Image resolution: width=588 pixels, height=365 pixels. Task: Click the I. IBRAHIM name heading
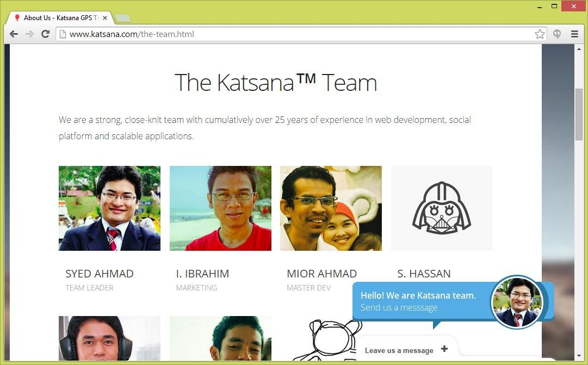[202, 274]
